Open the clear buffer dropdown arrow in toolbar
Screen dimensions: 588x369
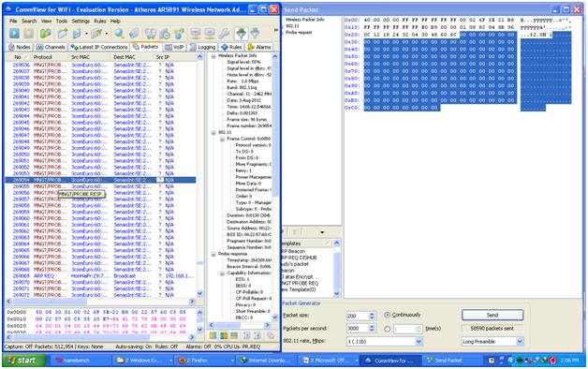107,34
